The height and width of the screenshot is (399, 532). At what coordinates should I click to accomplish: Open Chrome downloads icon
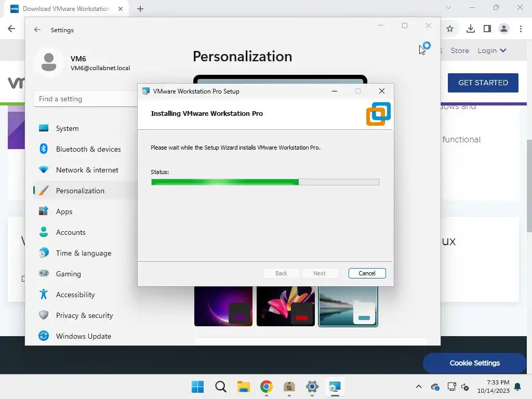470,29
